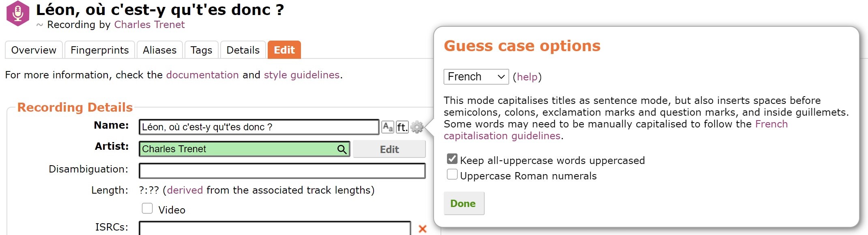The height and width of the screenshot is (235, 868).
Task: Open the Charles Trenet artist link
Action: (149, 25)
